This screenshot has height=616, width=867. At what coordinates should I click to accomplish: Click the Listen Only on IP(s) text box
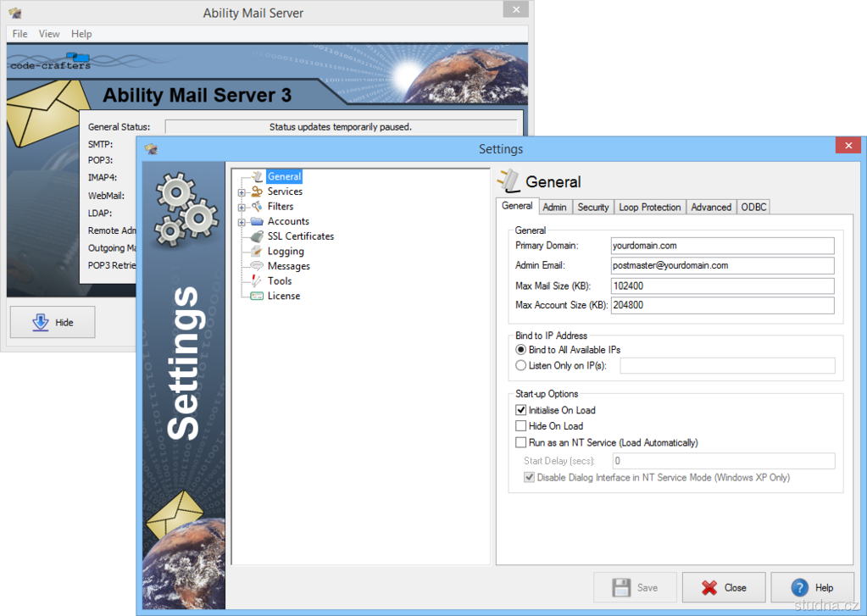727,365
